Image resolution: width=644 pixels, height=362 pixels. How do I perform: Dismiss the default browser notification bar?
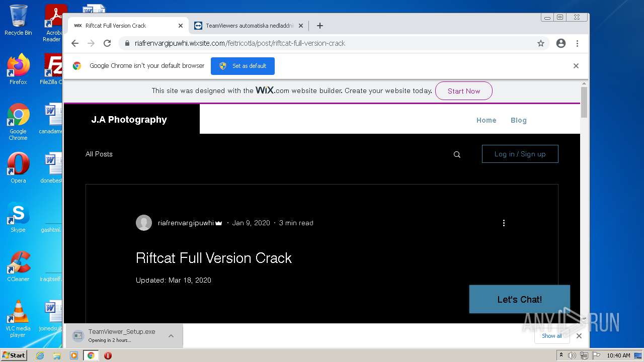click(x=576, y=66)
